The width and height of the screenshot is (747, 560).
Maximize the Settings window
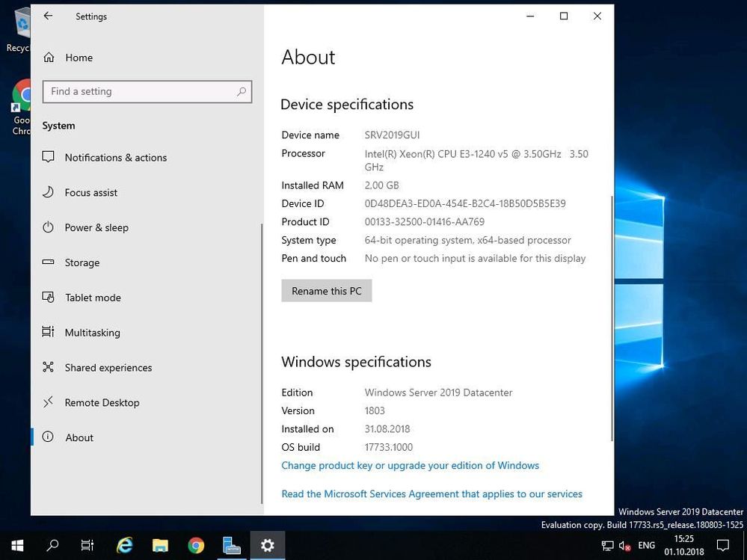[564, 16]
